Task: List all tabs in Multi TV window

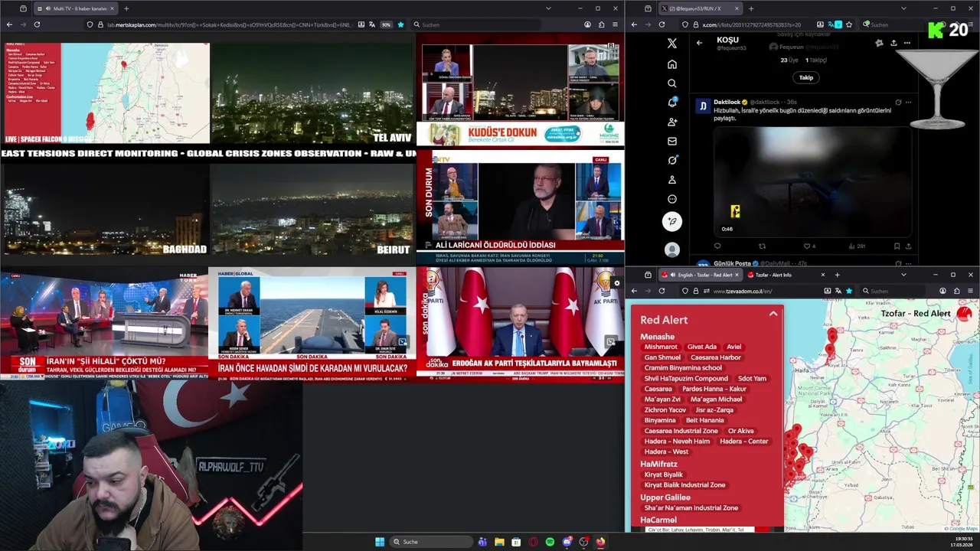Action: click(x=548, y=8)
